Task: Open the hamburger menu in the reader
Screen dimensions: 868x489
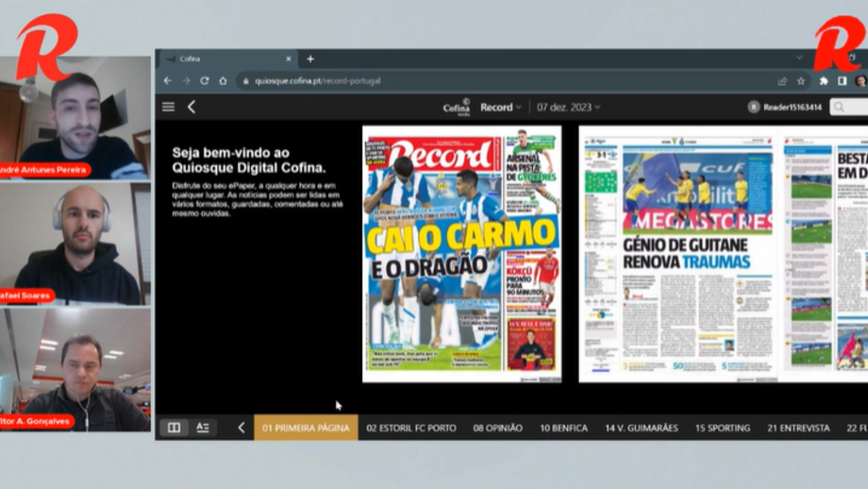Action: click(x=168, y=107)
